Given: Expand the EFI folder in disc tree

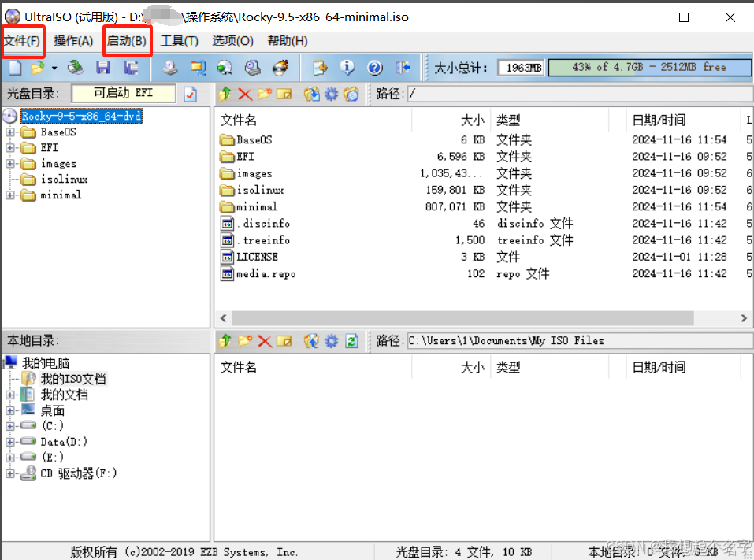Looking at the screenshot, I should tap(10, 148).
